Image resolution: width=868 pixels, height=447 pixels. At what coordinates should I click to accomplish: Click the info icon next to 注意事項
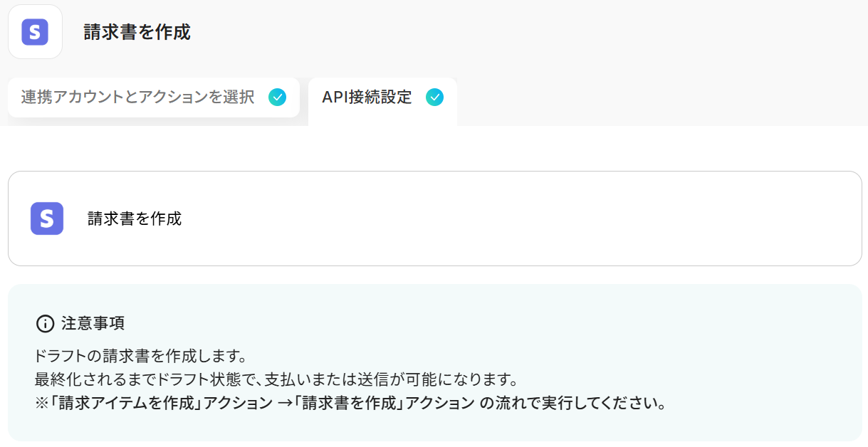point(45,324)
